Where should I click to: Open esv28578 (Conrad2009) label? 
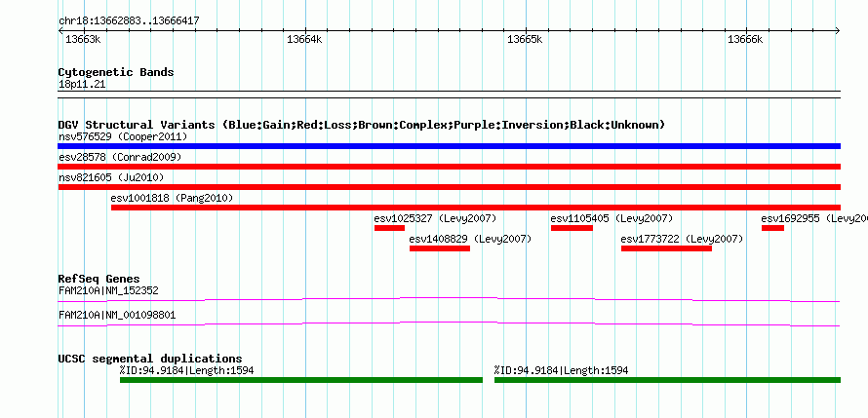(x=120, y=157)
